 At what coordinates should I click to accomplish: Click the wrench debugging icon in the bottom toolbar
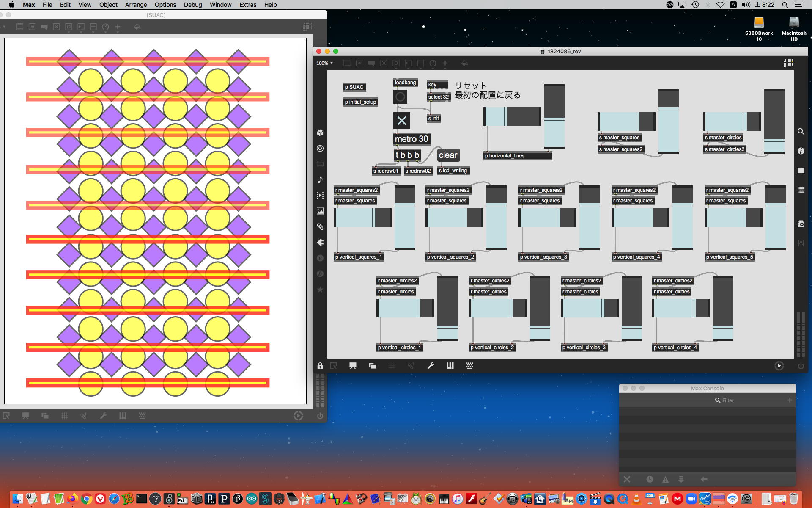431,366
